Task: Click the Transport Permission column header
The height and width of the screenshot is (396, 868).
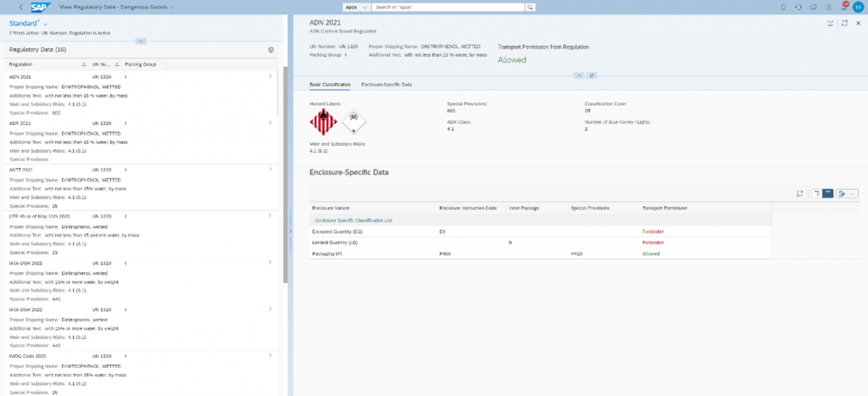Action: click(x=705, y=209)
